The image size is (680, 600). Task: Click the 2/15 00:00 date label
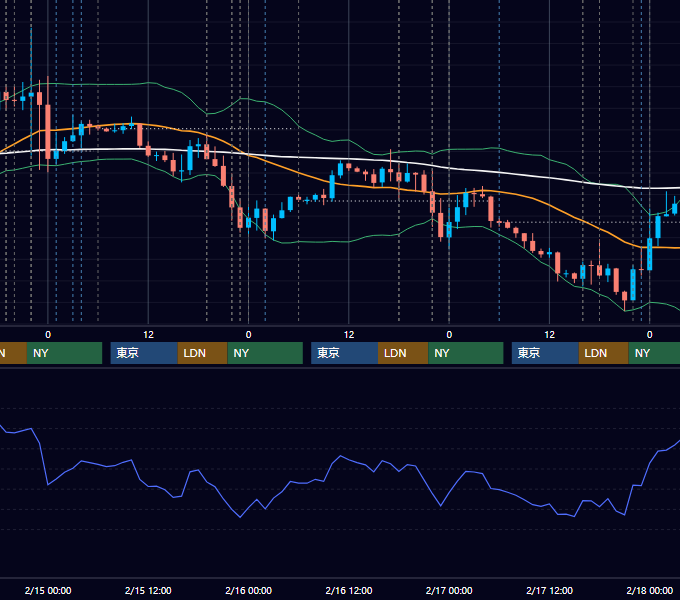pos(48,590)
